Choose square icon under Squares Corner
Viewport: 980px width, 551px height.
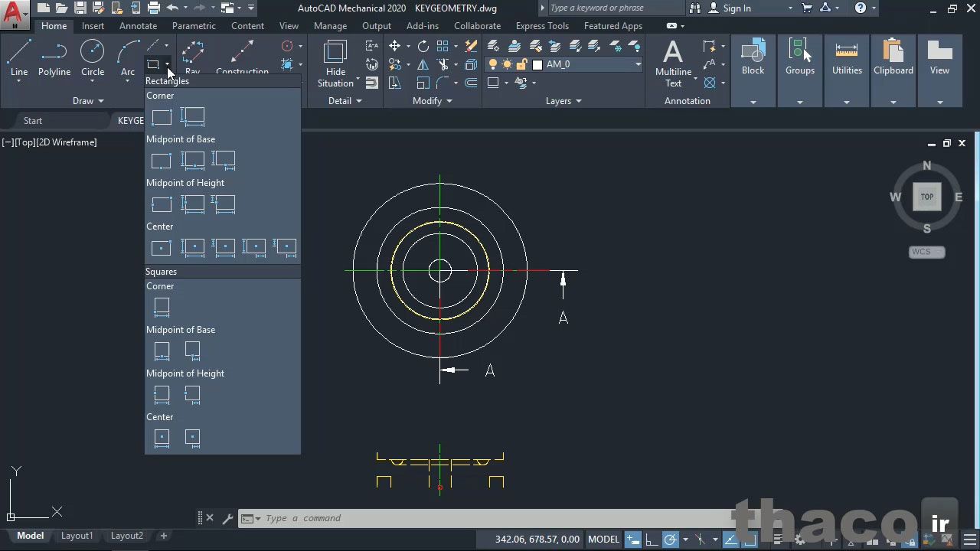162,307
